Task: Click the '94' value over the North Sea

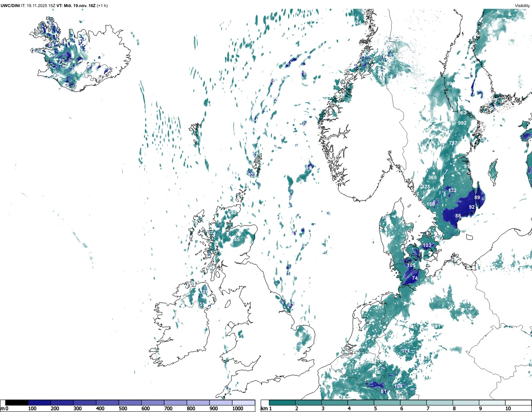Action: (x=308, y=167)
